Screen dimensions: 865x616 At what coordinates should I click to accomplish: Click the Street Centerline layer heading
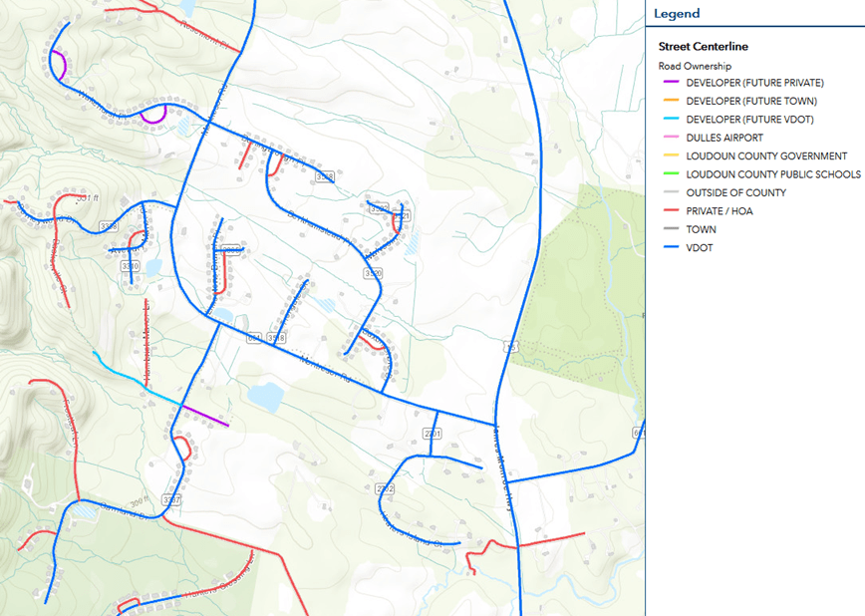(703, 47)
